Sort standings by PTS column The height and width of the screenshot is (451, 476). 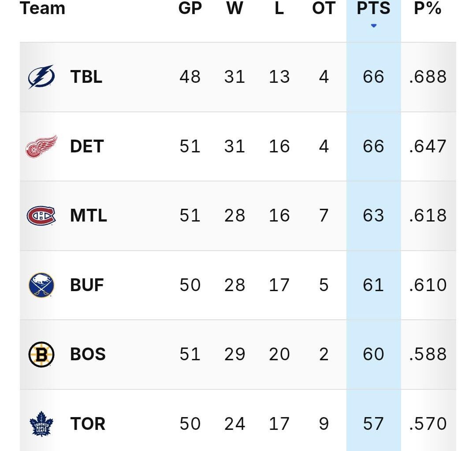point(373,8)
